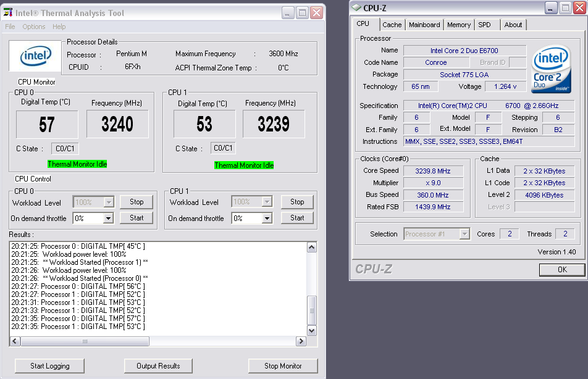Click the CPU 0 Thermal Monitor Idle status
Viewport: 588px width, 379px height.
point(77,164)
